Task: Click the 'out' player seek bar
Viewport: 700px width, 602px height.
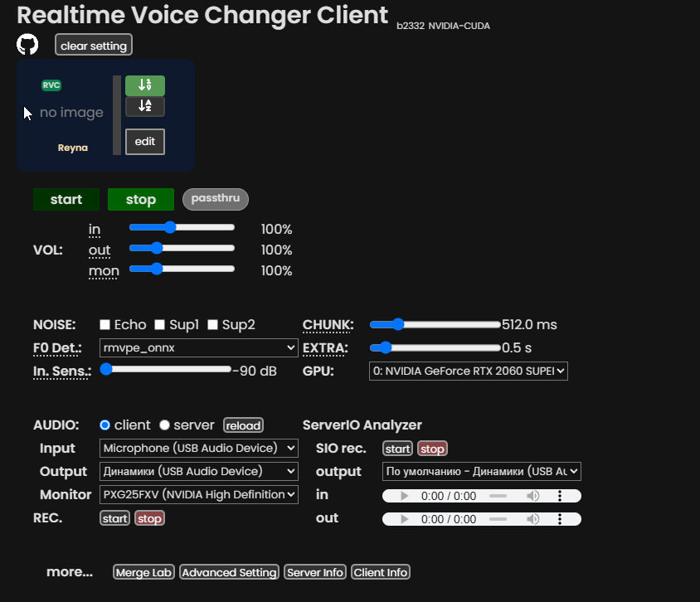Action: [498, 519]
